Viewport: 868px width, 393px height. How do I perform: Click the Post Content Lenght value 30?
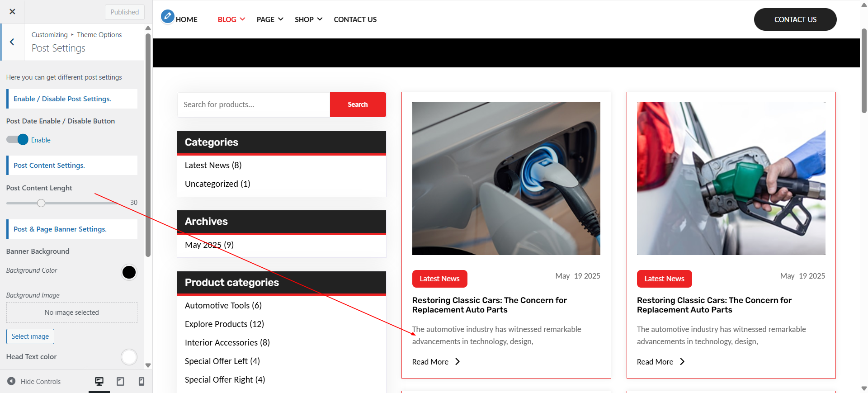pos(134,203)
